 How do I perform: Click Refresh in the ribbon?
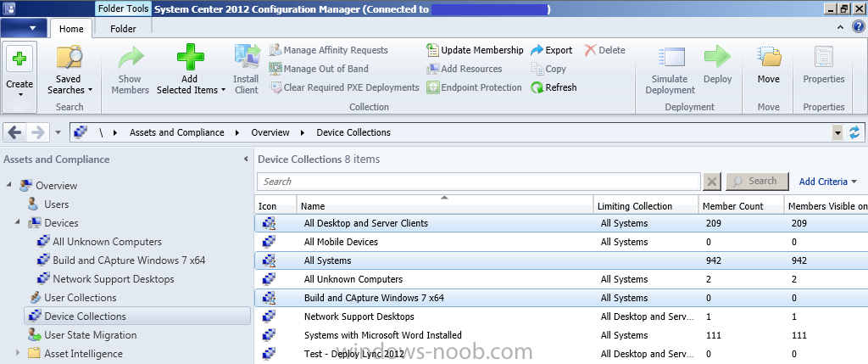tap(554, 87)
